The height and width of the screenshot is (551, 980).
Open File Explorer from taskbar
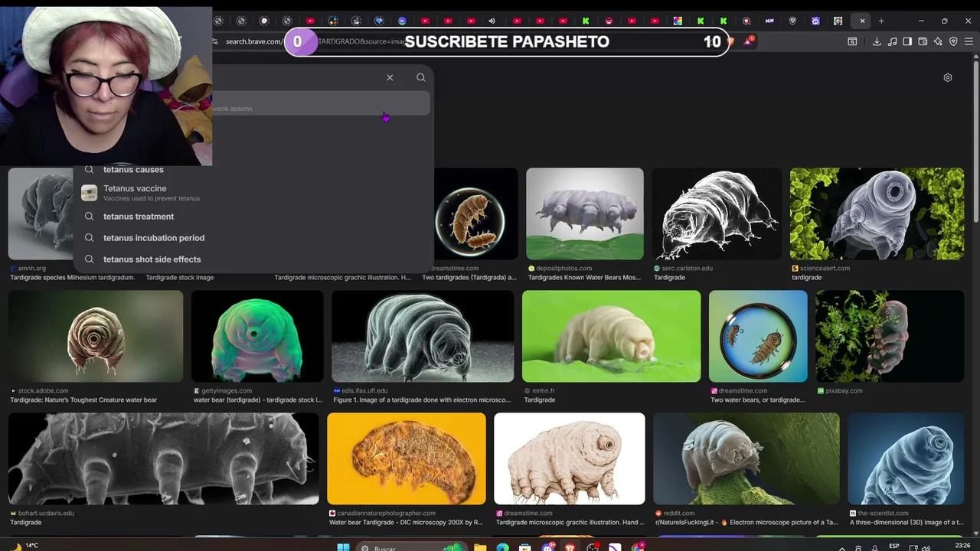coord(479,548)
